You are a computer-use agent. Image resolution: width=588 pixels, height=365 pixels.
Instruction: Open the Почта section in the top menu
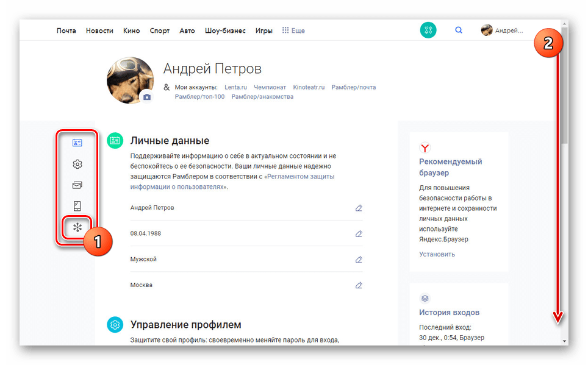pyautogui.click(x=66, y=30)
